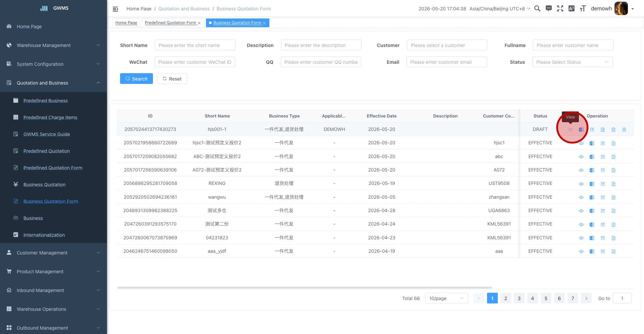The width and height of the screenshot is (644, 334).
Task: Delete the hjs001-1 draft quotation
Action: 613,130
